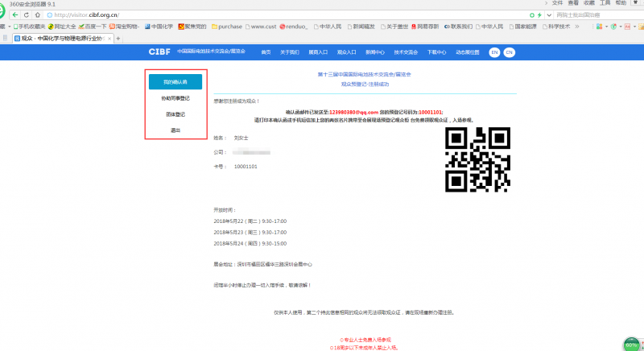Select 我的确认函 in the left sidebar
The width and height of the screenshot is (644, 351).
click(175, 82)
